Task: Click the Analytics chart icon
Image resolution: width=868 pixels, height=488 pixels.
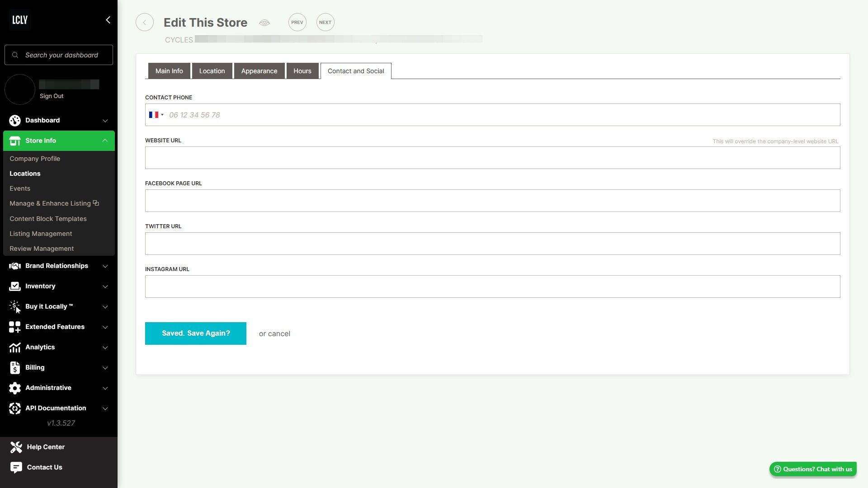Action: pos(15,347)
